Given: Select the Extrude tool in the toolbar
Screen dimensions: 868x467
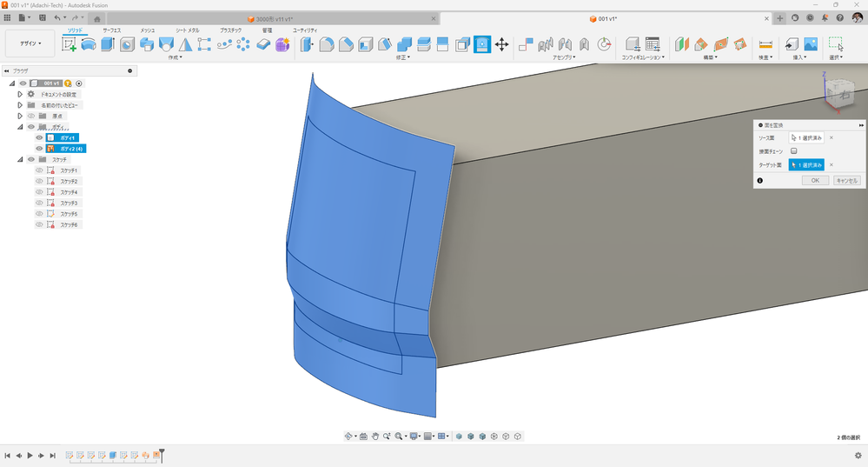Looking at the screenshot, I should click(x=108, y=44).
